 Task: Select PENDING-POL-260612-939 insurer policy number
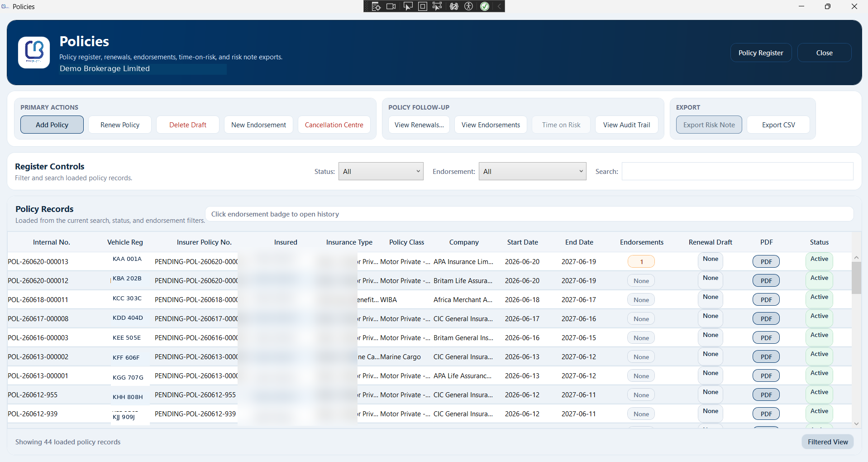(195, 414)
